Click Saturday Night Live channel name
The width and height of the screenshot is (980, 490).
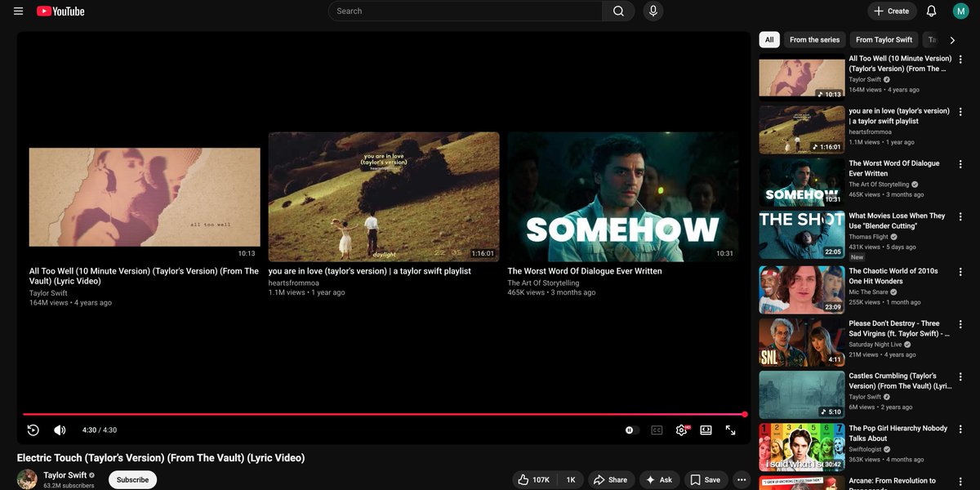(875, 345)
